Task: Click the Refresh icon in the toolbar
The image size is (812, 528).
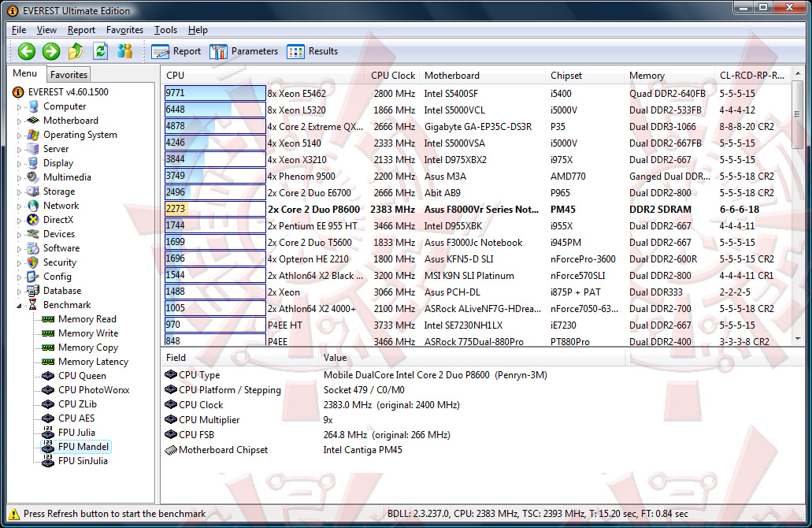Action: pos(101,50)
